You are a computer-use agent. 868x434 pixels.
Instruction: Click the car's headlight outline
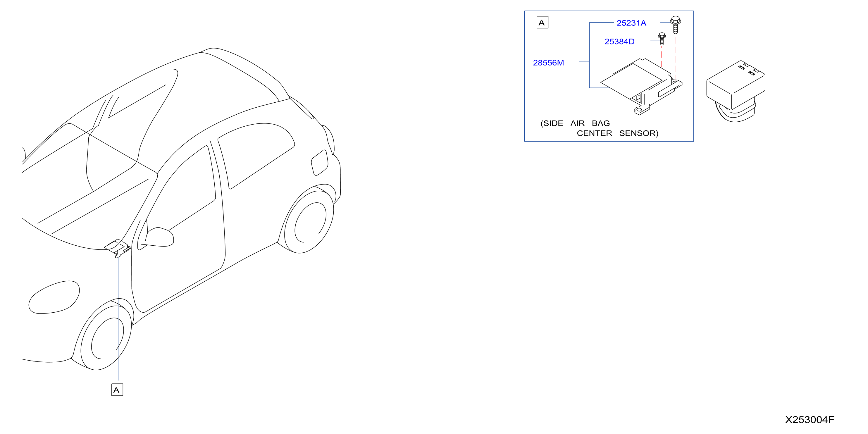(54, 297)
